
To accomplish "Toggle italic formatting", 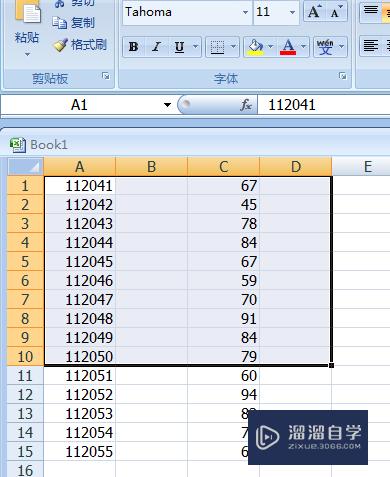I will pyautogui.click(x=156, y=47).
